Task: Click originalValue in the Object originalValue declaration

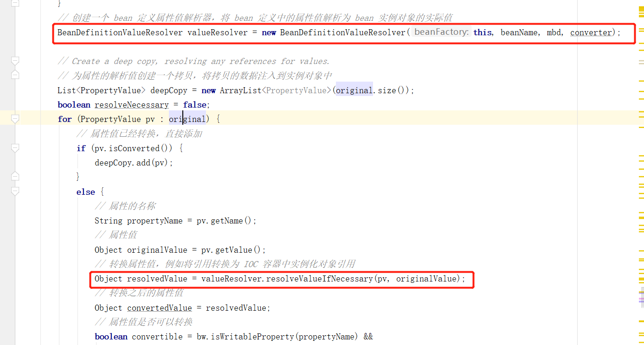Action: [157, 250]
